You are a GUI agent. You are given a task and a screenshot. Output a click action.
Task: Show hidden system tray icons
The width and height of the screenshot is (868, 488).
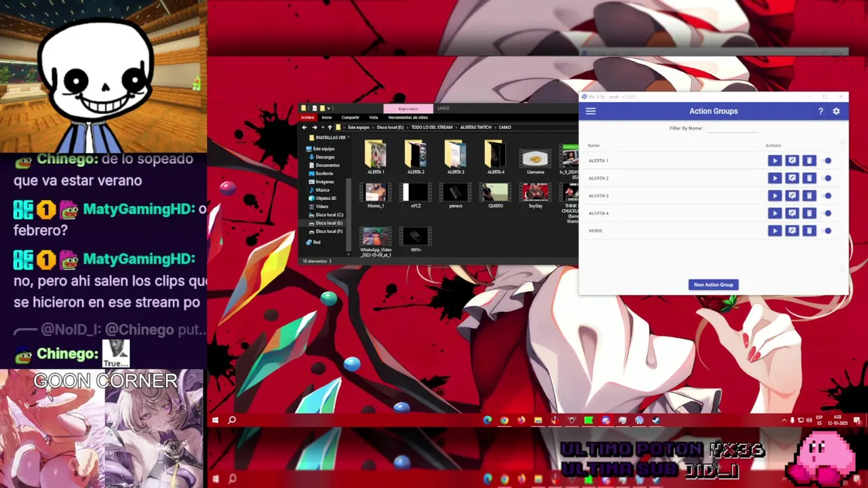point(785,420)
